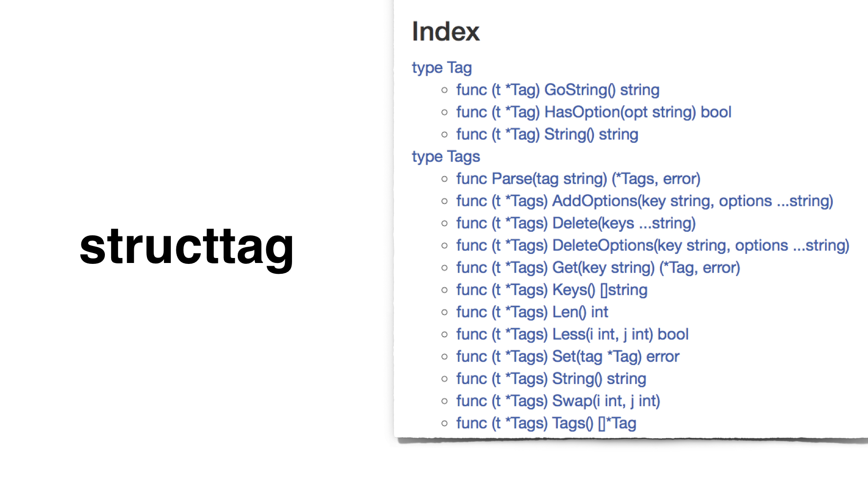Click 'func (t *Tags) String() string' link
868x488 pixels.
[x=551, y=378]
